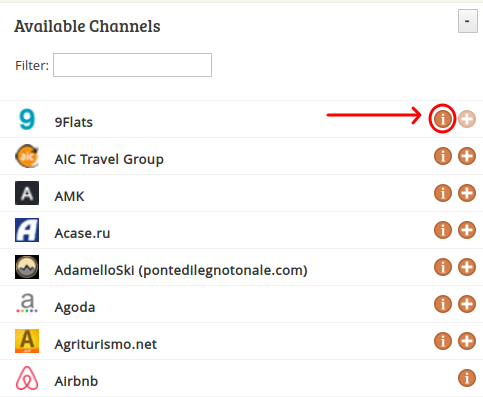
Task: Add the AIC Travel Group channel
Action: tap(467, 156)
